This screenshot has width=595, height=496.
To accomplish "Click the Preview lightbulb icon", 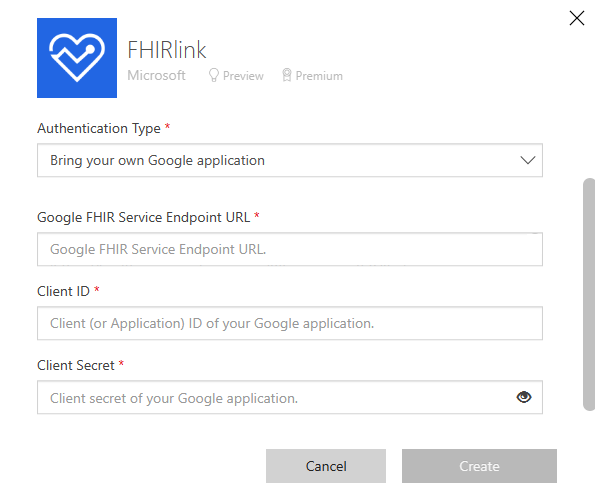I will tap(214, 75).
